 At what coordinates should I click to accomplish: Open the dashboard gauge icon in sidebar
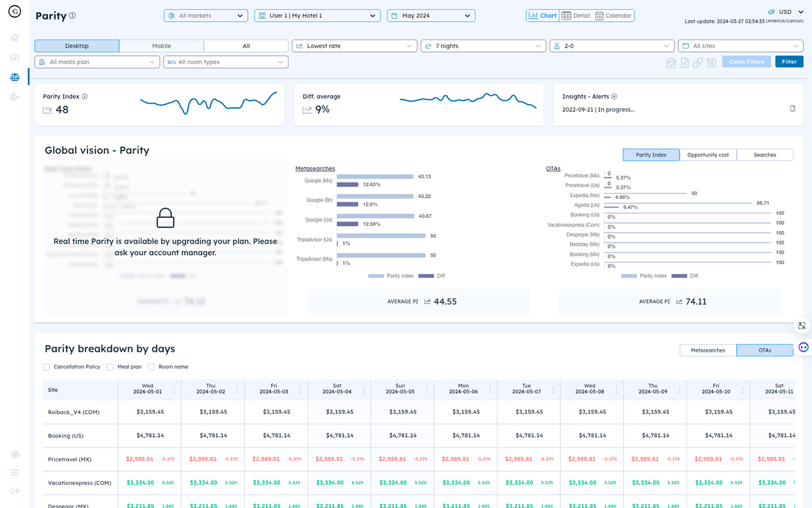point(15,57)
